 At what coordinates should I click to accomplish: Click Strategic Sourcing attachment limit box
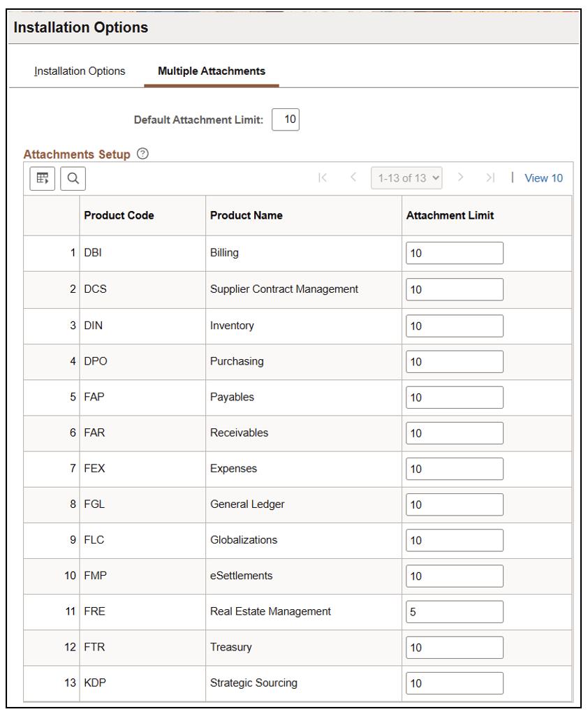point(454,683)
